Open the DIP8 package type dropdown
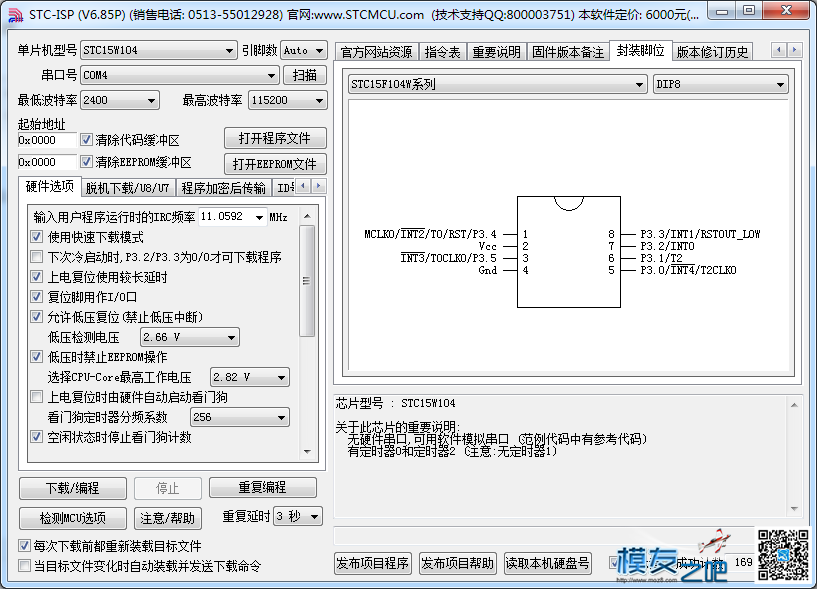This screenshot has width=817, height=589. tap(720, 84)
